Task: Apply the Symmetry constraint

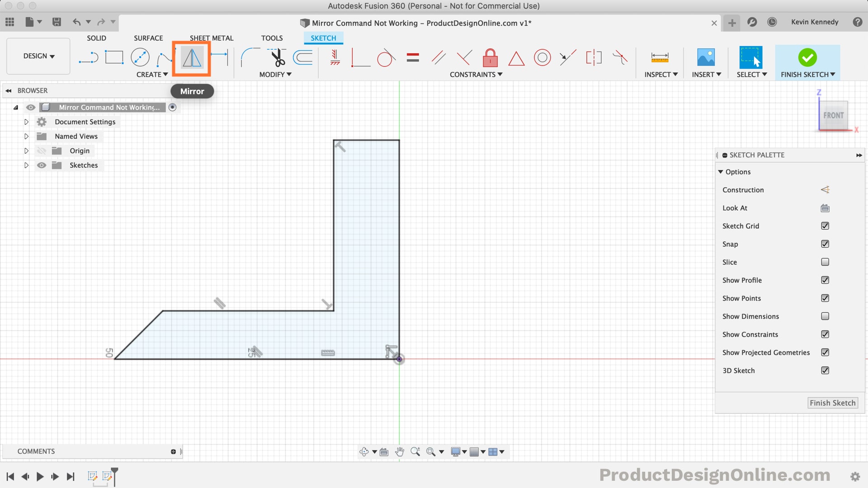Action: [594, 57]
